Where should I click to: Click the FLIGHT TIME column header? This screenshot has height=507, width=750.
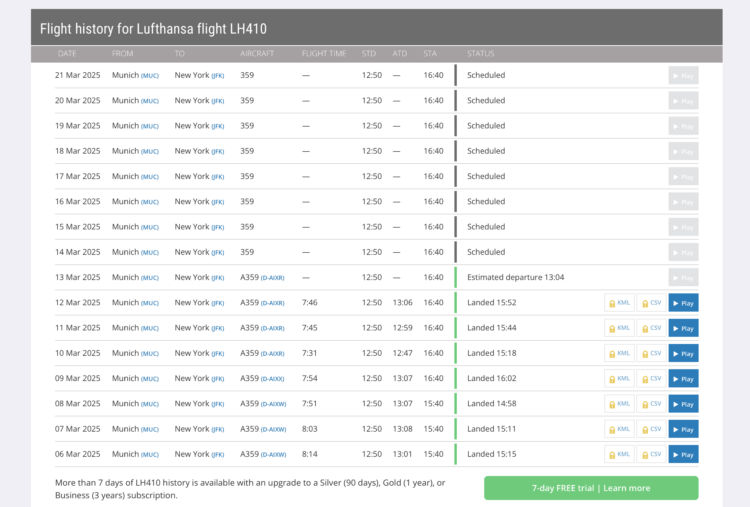(324, 54)
